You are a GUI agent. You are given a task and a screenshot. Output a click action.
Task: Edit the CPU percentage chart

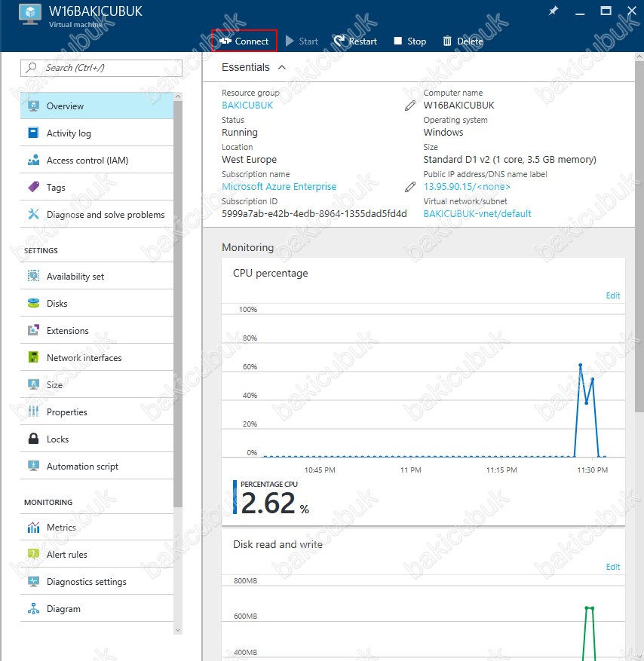tap(613, 295)
